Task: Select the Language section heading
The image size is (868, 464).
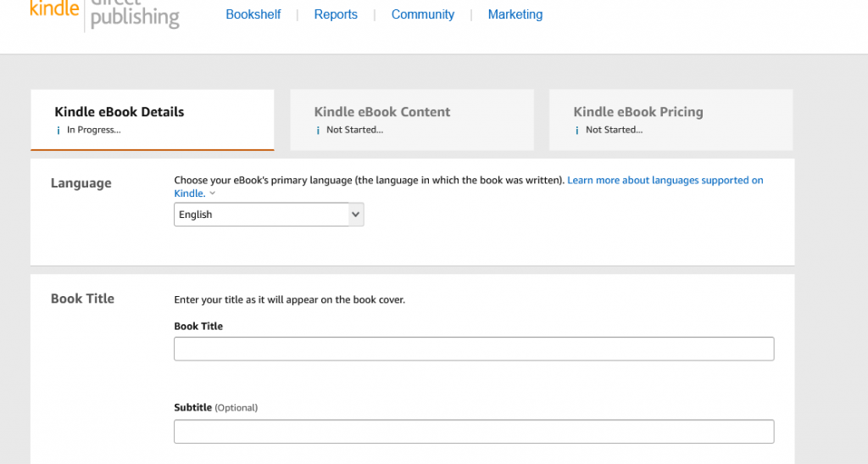Action: 81,183
